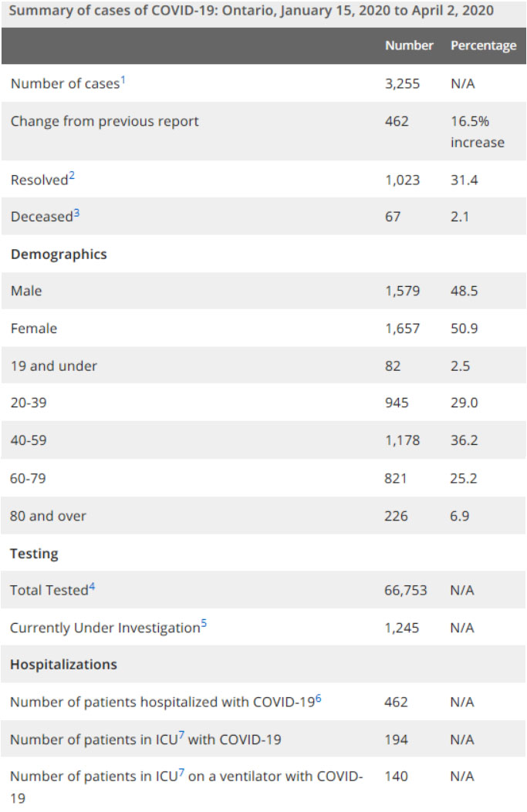Image resolution: width=527 pixels, height=812 pixels.
Task: Open footnote 6 after patients hospitalized with COVID-19
Action: (x=319, y=697)
